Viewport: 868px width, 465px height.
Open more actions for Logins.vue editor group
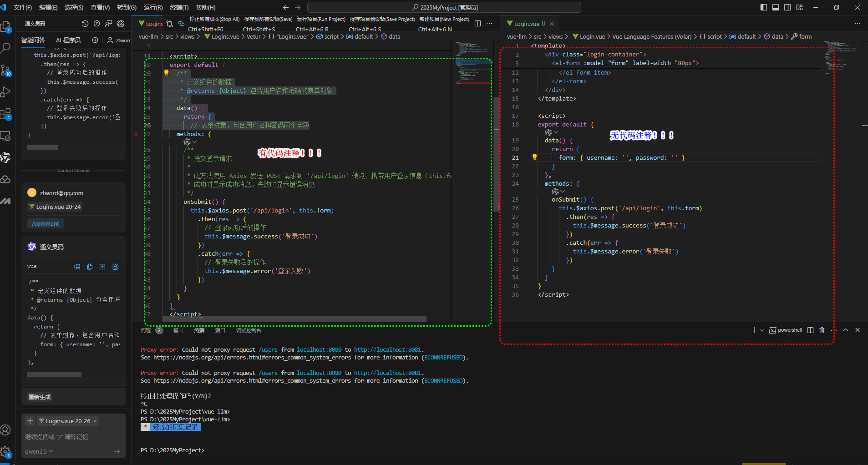[x=489, y=24]
